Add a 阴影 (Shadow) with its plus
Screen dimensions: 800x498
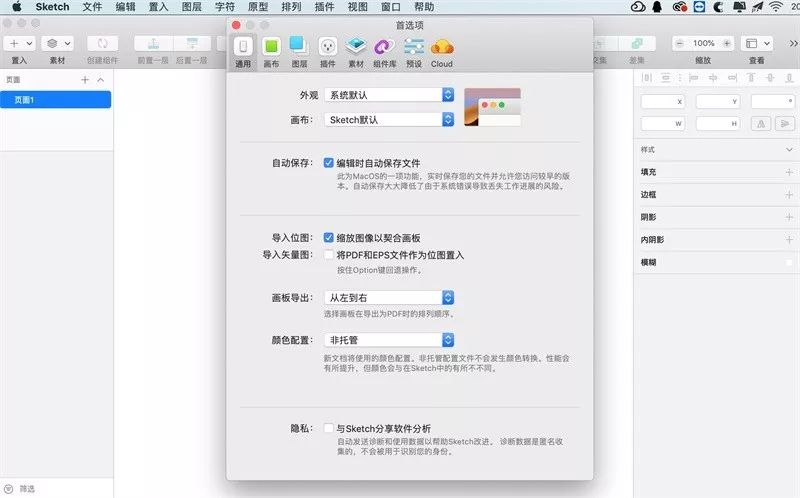[x=789, y=217]
